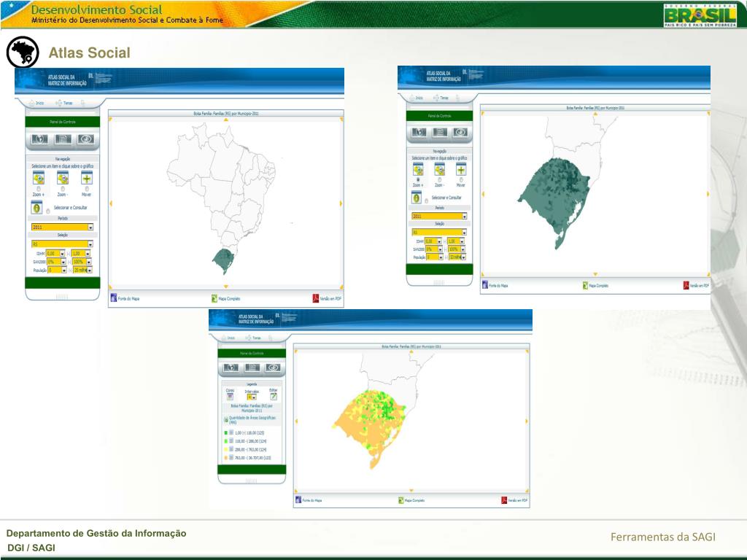Open IDHM maximum 1,00 dropdown, left Brazil-map window
Image resolution: width=747 pixels, height=560 pixels.
81,254
